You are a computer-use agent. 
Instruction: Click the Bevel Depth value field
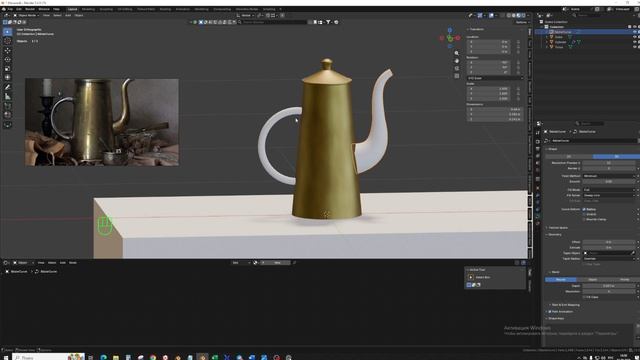609,286
